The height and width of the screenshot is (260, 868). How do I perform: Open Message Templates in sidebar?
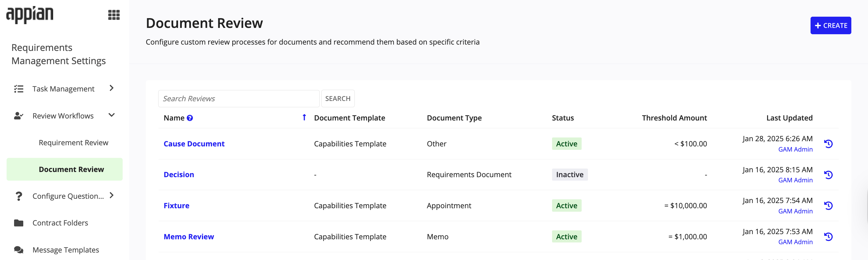[x=66, y=250]
